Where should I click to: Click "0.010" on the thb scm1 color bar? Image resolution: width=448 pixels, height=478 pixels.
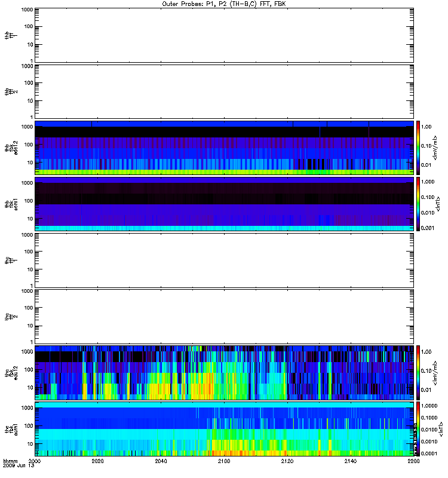click(428, 213)
